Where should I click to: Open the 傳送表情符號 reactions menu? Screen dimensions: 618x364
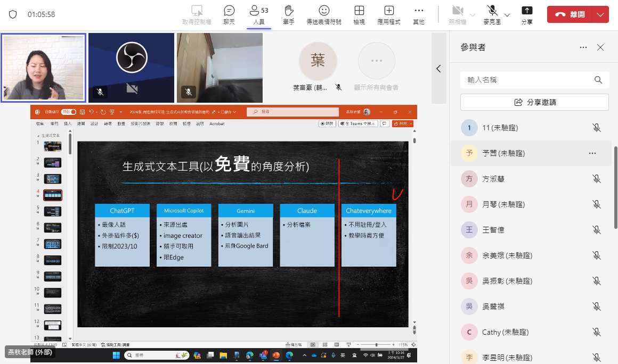tap(324, 15)
